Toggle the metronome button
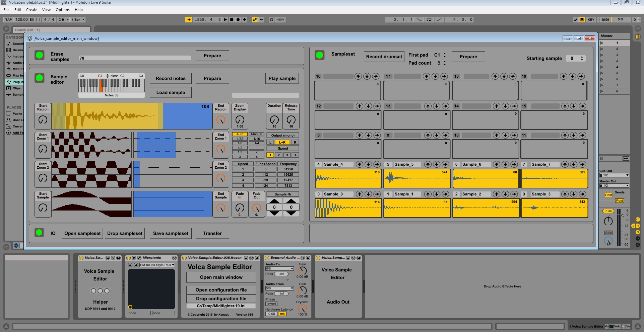644x332 pixels. pyautogui.click(x=61, y=19)
